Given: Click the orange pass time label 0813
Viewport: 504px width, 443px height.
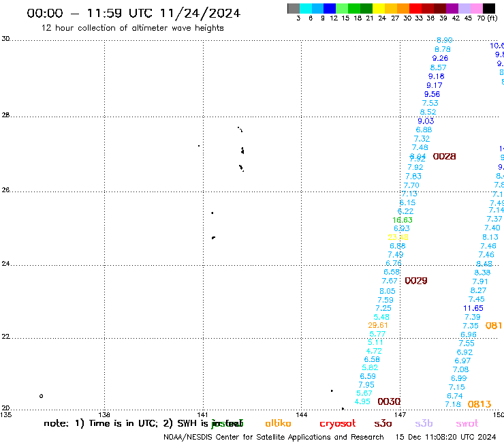Looking at the screenshot, I should [479, 404].
